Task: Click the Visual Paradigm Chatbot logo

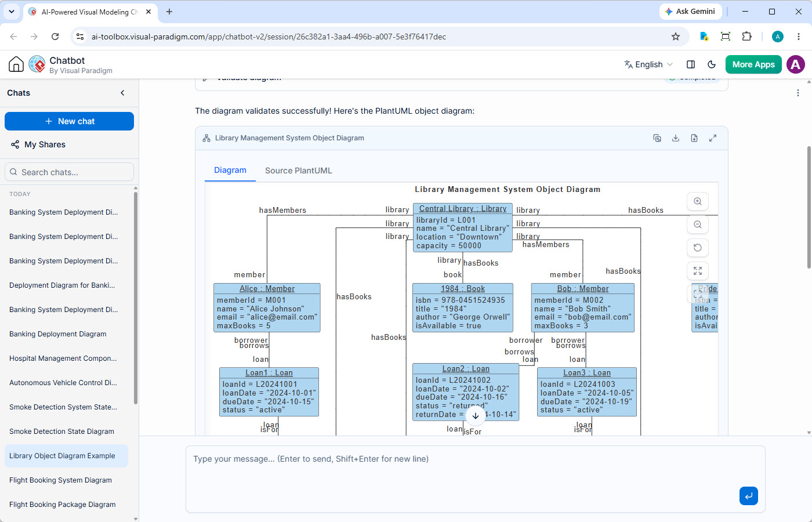Action: click(x=37, y=64)
